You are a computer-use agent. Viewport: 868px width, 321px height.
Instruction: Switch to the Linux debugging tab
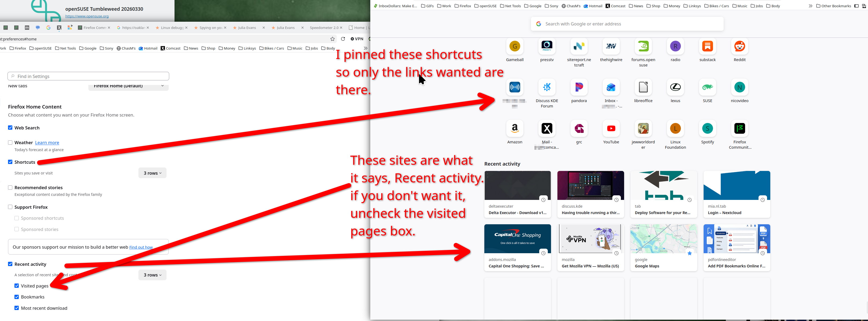172,28
